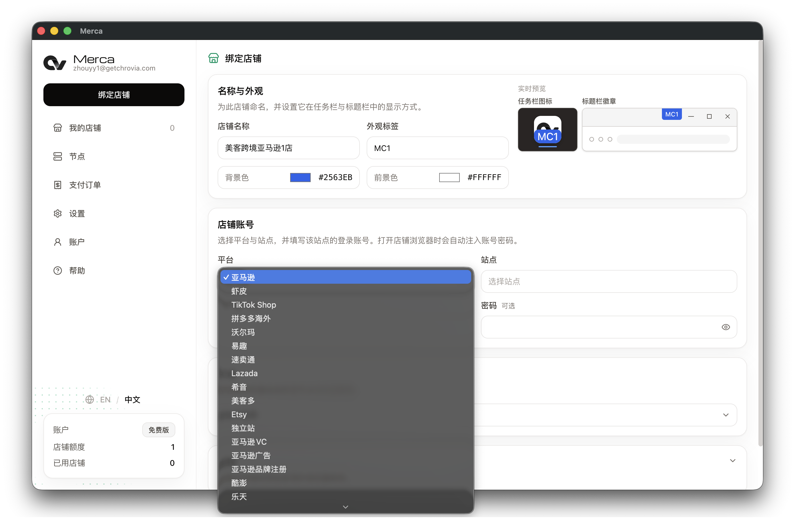Image resolution: width=795 pixels, height=532 pixels.
Task: Toggle password visibility with the eye icon
Action: tap(725, 327)
